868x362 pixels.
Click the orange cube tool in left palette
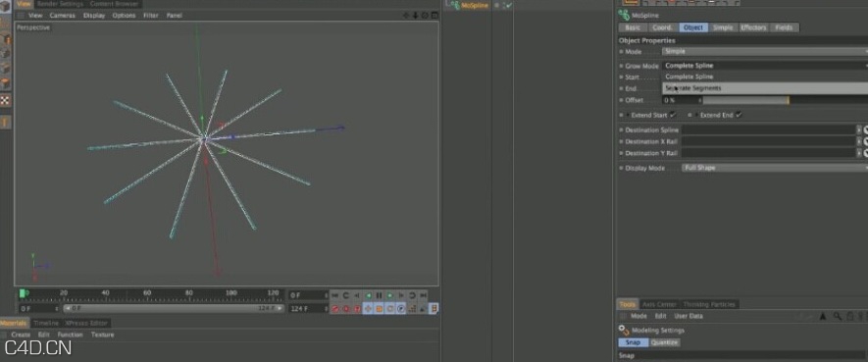[x=5, y=84]
